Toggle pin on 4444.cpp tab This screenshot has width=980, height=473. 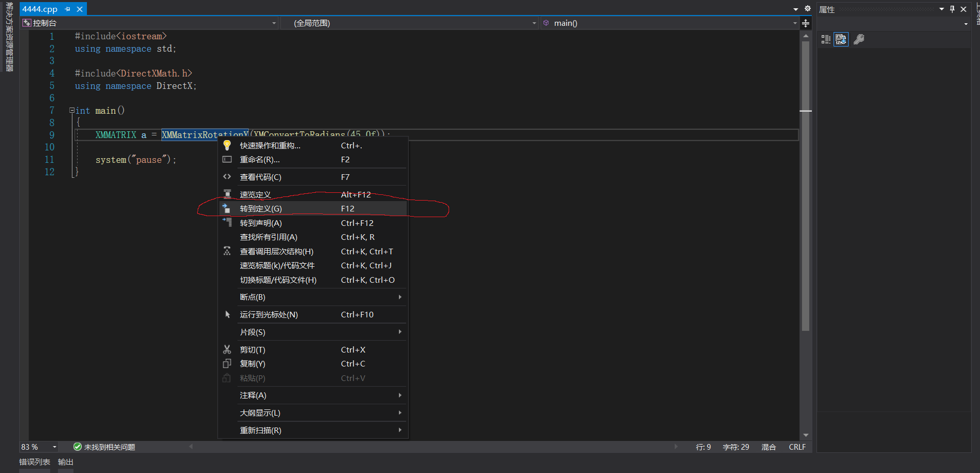[x=67, y=9]
